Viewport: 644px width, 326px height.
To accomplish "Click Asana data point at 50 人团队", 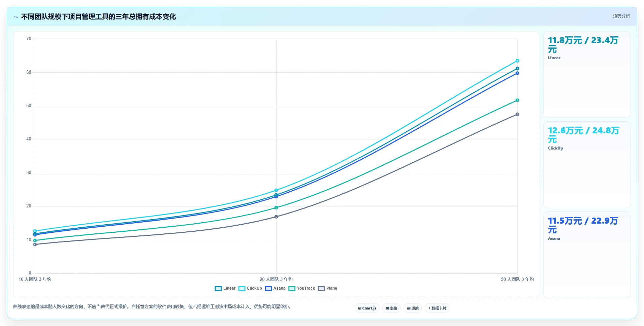I will coord(517,73).
